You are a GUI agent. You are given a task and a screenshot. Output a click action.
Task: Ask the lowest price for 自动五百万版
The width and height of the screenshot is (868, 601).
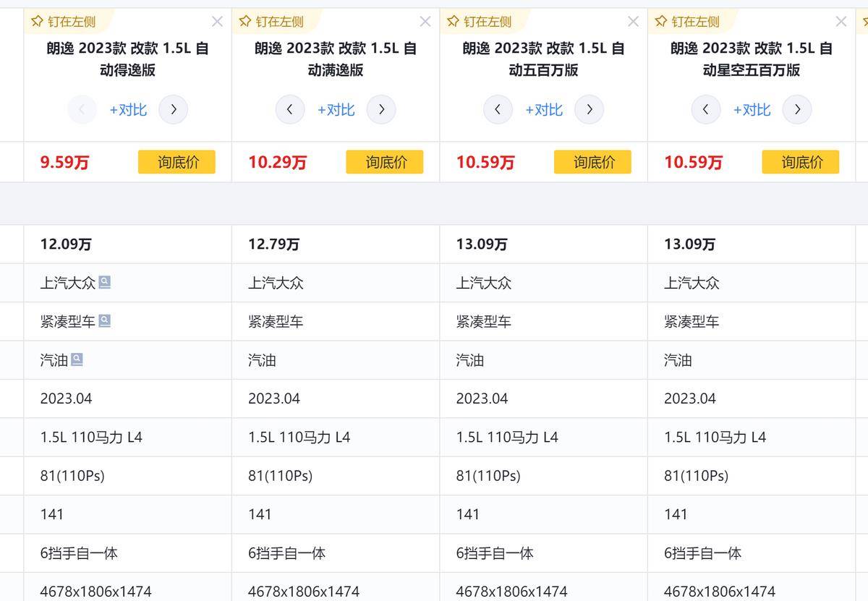[593, 162]
